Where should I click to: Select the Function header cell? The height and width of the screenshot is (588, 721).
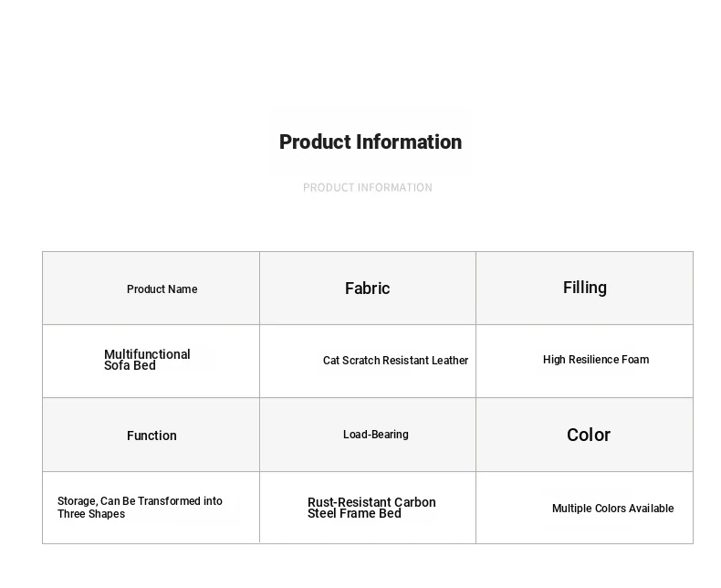pyautogui.click(x=151, y=435)
